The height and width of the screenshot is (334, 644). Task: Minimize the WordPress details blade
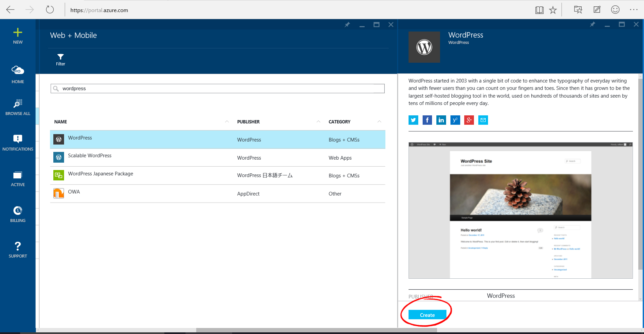coord(607,25)
